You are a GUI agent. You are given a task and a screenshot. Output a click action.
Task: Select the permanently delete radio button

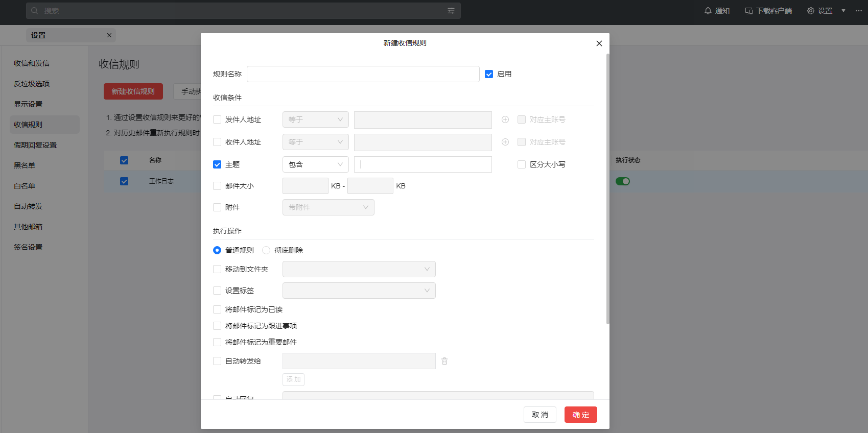[266, 250]
